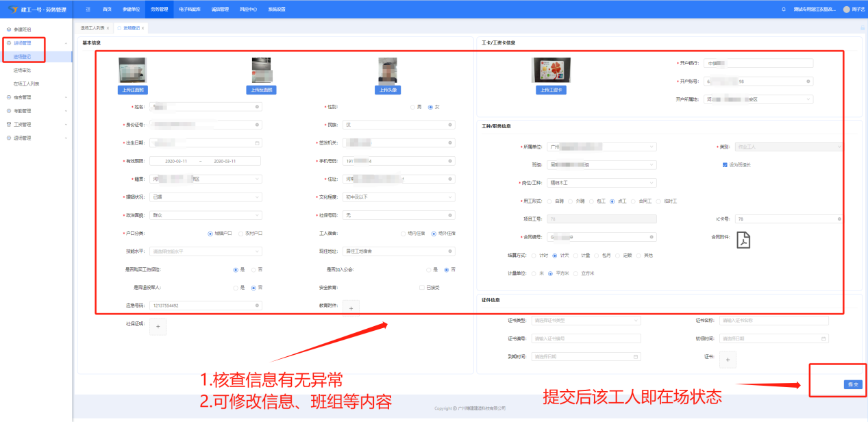868x422 pixels.
Task: Click the notification bell icon
Action: [784, 10]
